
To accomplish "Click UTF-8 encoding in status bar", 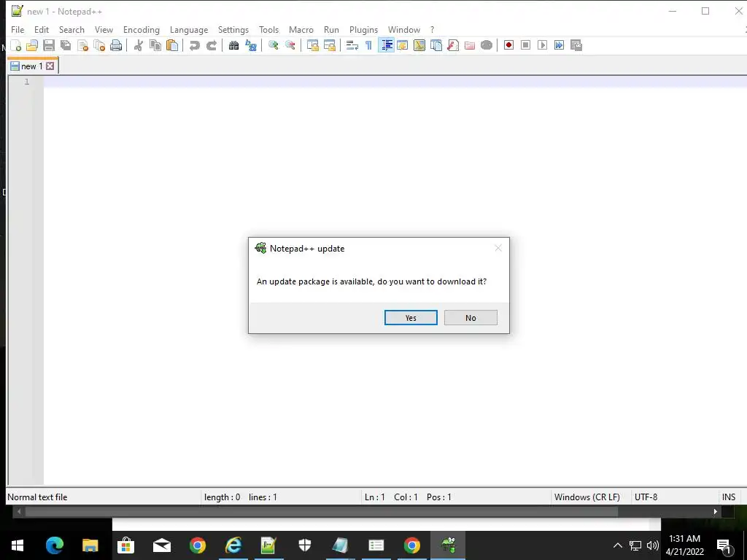I will pos(646,497).
